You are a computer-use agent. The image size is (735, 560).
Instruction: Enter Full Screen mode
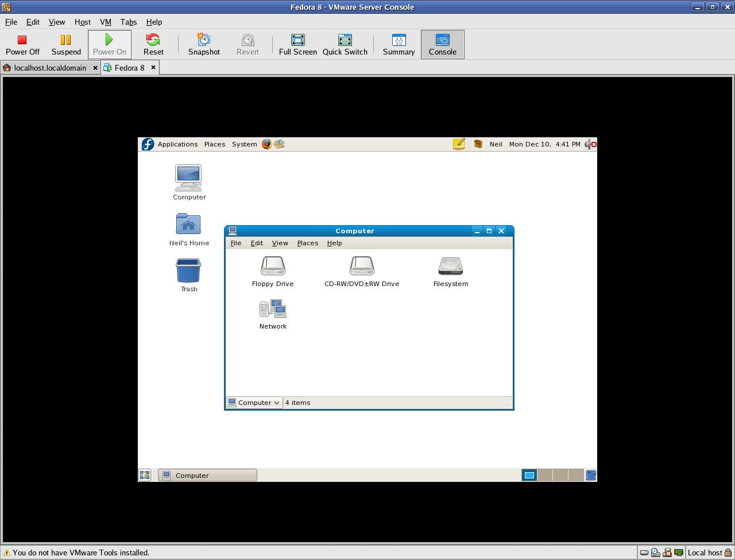click(x=297, y=44)
